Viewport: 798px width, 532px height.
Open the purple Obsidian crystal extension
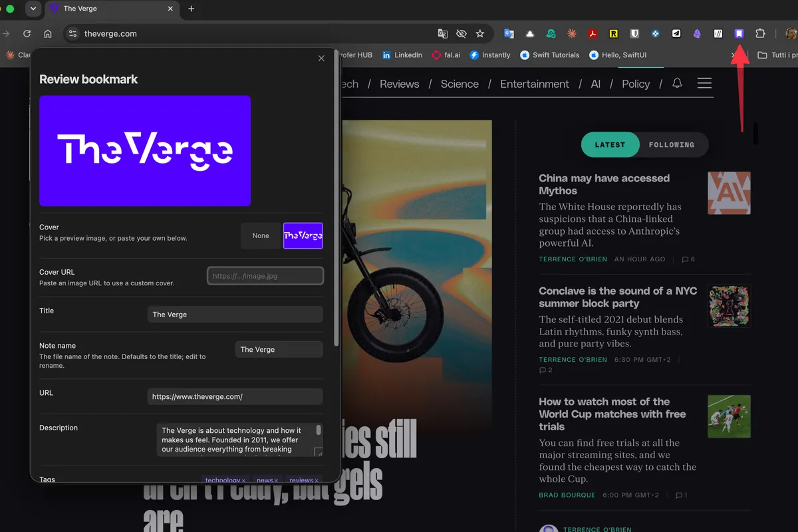coord(697,33)
